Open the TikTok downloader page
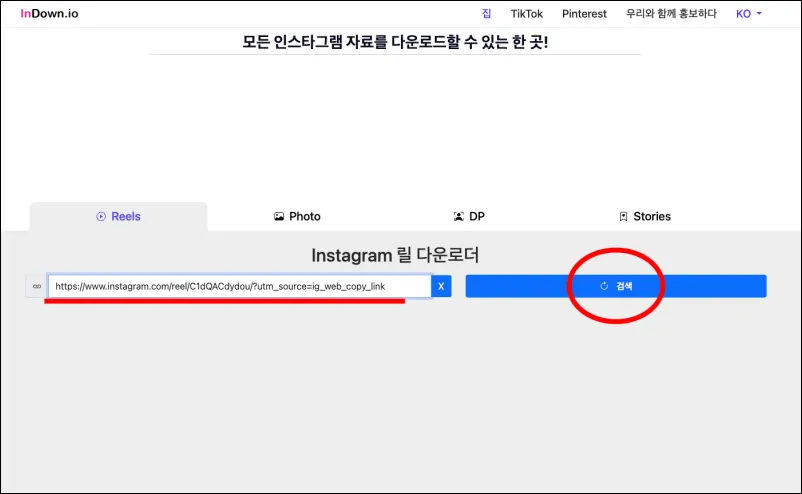 point(526,14)
